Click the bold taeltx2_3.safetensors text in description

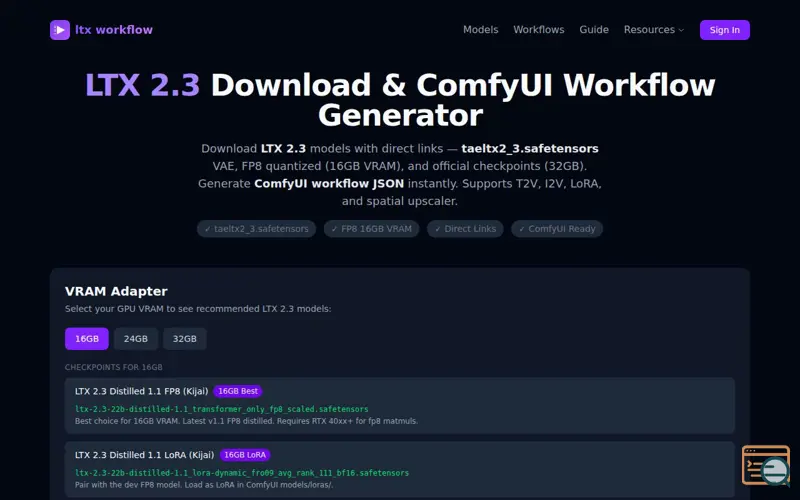point(530,148)
